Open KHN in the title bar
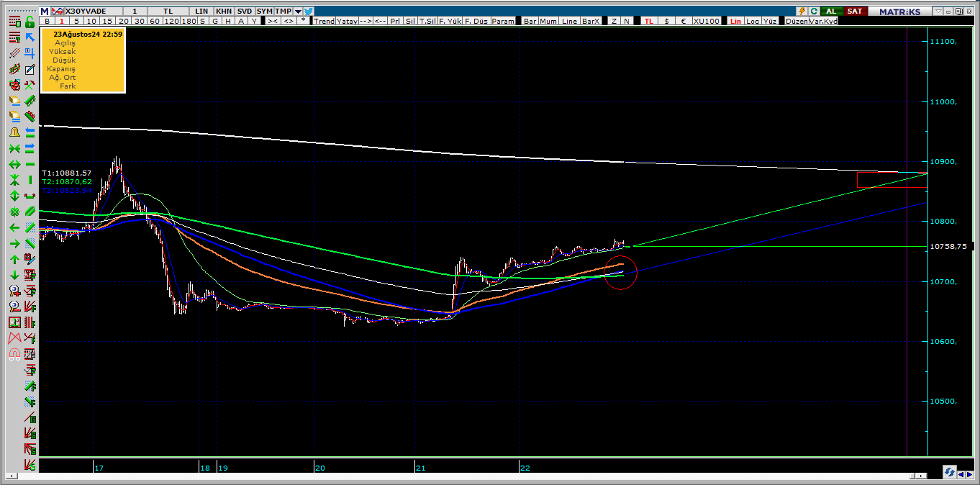 coord(224,12)
